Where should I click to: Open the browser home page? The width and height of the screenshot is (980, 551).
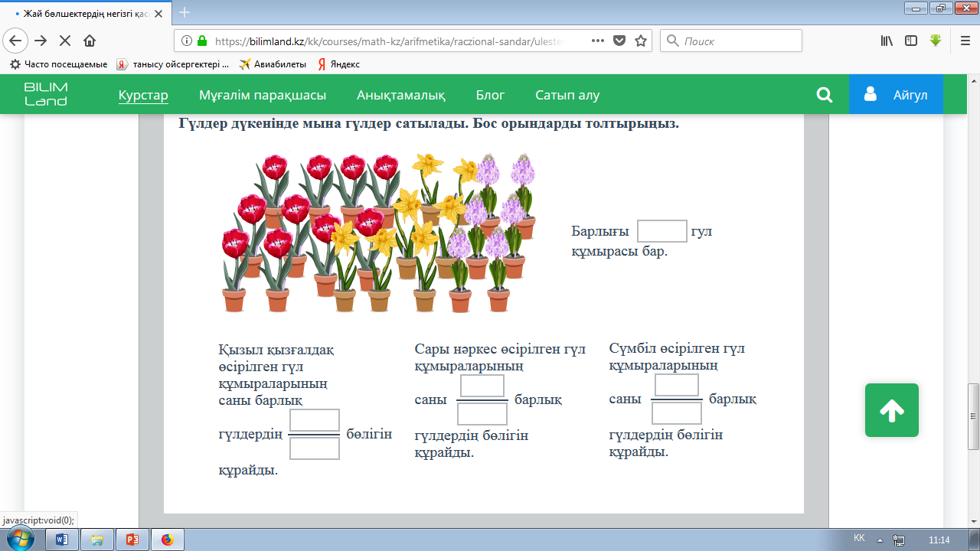[x=90, y=41]
